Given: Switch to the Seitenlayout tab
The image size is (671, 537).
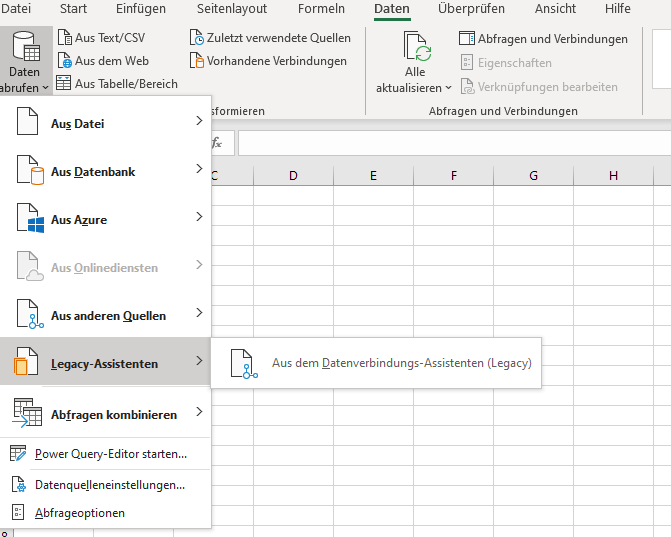Looking at the screenshot, I should click(x=232, y=9).
